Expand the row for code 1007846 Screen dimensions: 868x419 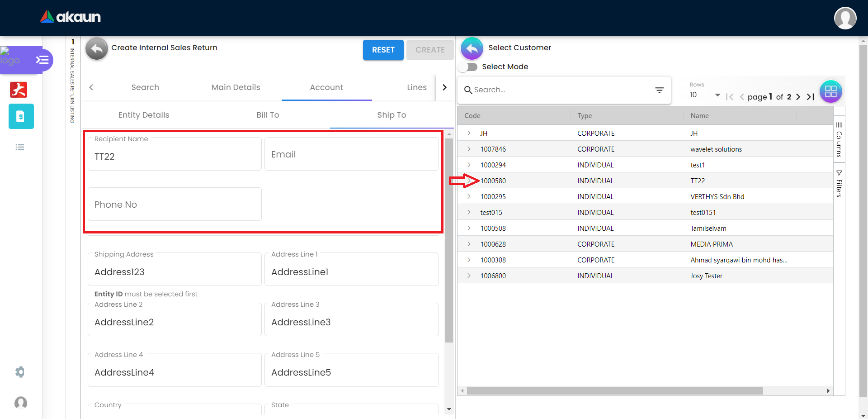[469, 149]
